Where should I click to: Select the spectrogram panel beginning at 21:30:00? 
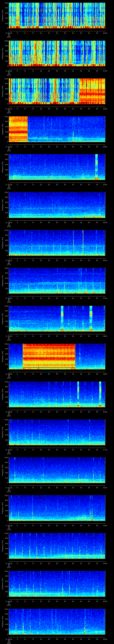pyautogui.click(x=57, y=54)
